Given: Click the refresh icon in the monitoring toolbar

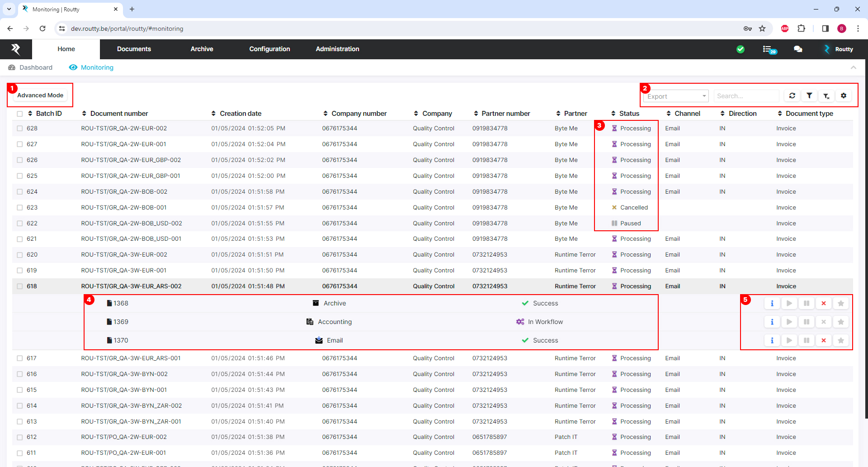Looking at the screenshot, I should coord(792,96).
